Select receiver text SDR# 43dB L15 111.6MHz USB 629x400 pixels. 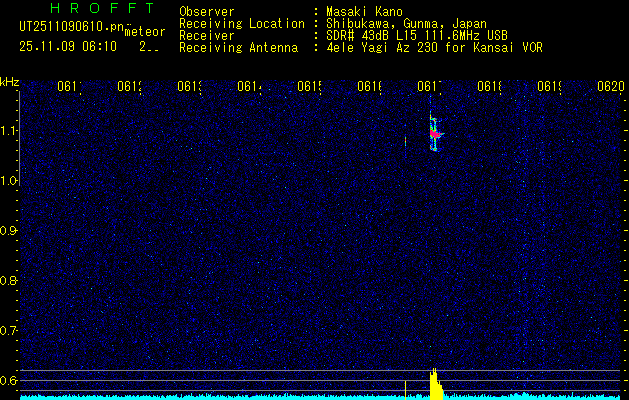coord(417,36)
